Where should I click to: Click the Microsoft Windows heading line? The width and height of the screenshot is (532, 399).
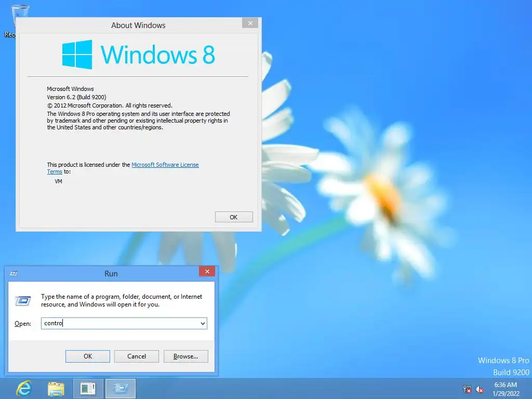pyautogui.click(x=70, y=89)
